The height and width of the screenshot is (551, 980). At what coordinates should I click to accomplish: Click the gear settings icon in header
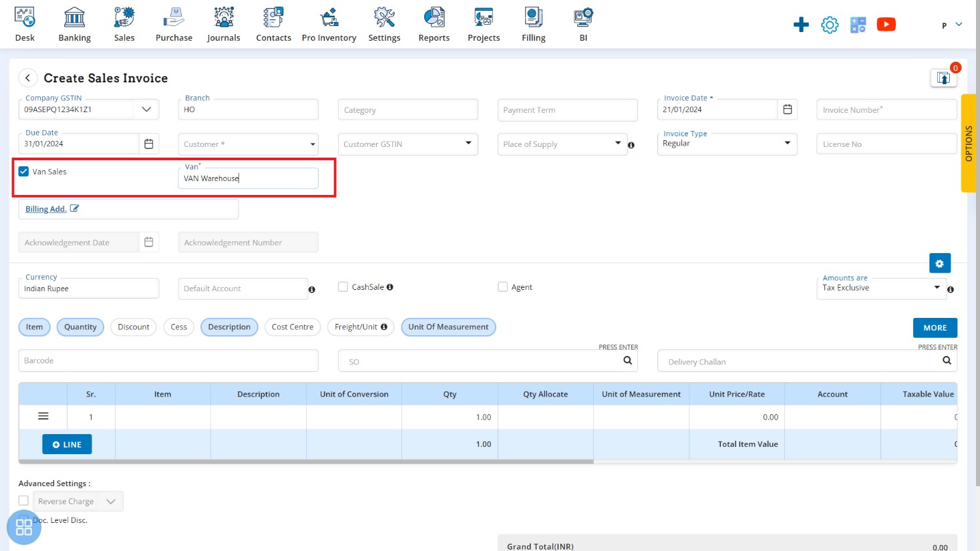click(830, 25)
